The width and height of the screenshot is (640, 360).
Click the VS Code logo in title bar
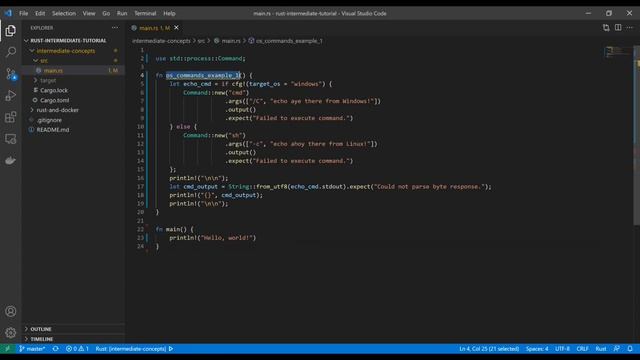[x=8, y=13]
